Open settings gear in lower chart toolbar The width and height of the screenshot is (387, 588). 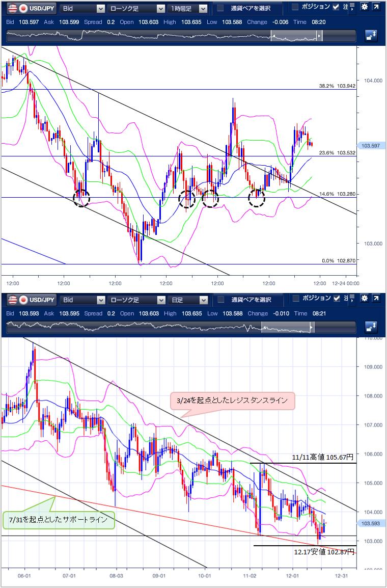[x=365, y=298]
